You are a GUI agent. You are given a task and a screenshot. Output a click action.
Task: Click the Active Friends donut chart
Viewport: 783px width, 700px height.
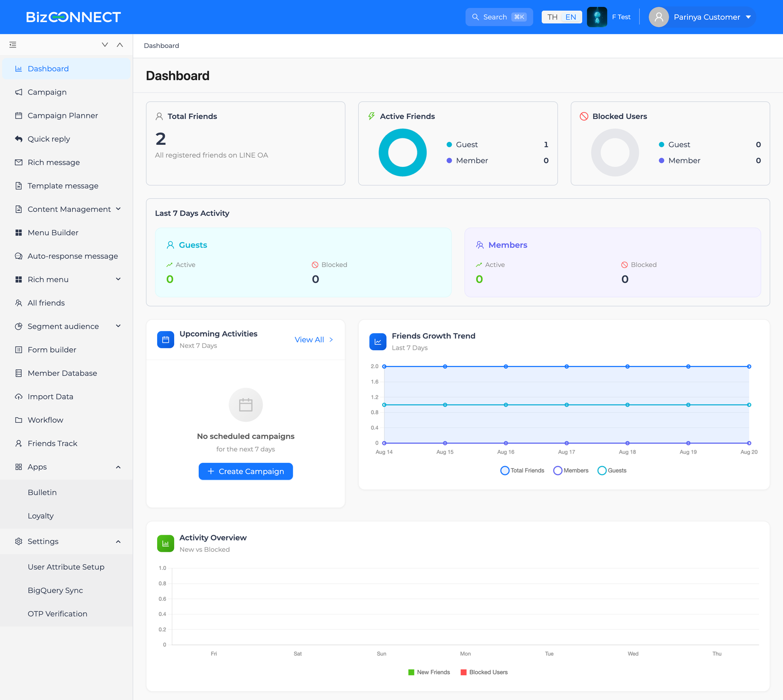tap(403, 153)
